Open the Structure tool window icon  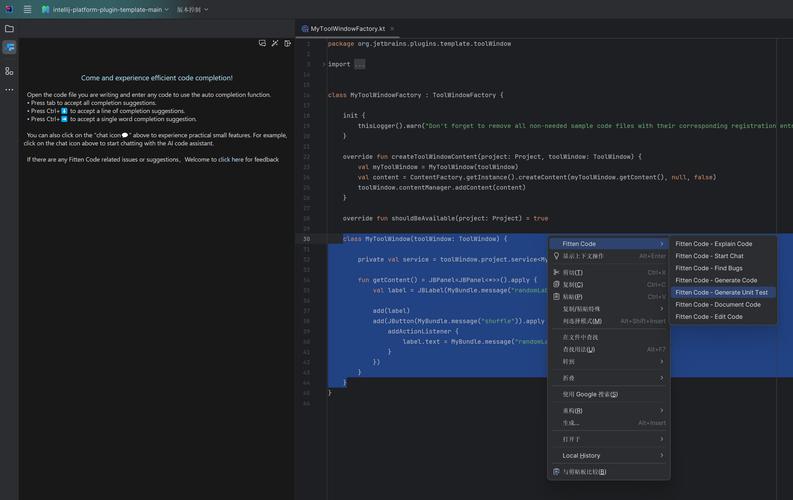point(9,71)
